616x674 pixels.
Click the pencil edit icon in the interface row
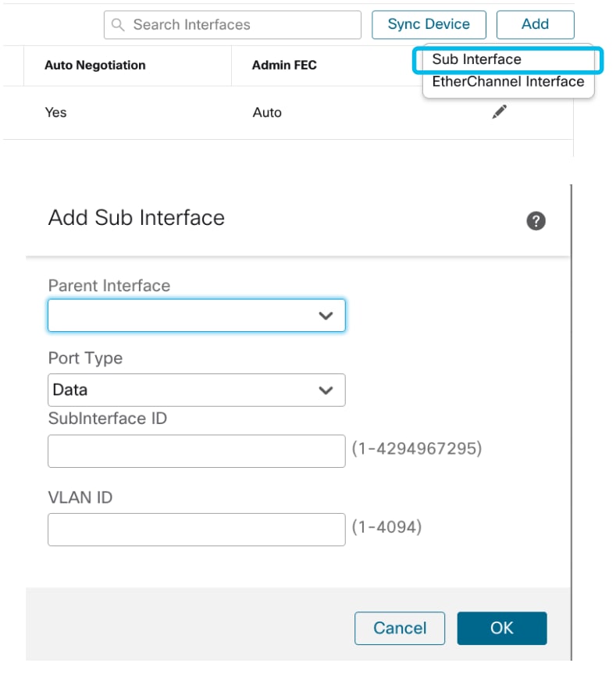(499, 112)
